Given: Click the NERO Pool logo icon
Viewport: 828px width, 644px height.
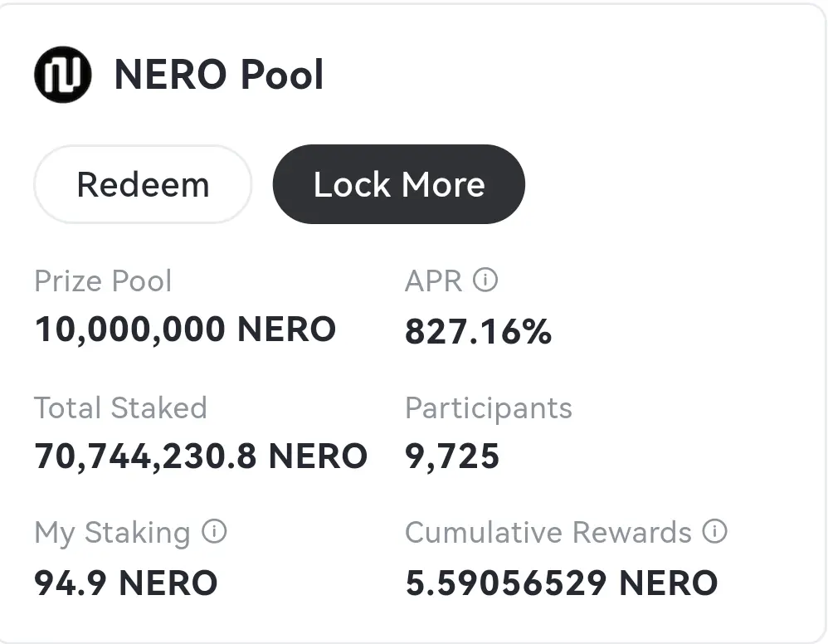Looking at the screenshot, I should [63, 75].
